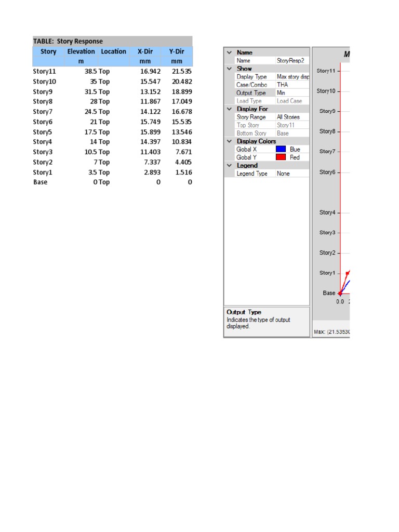Select the Load Type value Load Case
Image resolution: width=399 pixels, height=532 pixels.
292,101
